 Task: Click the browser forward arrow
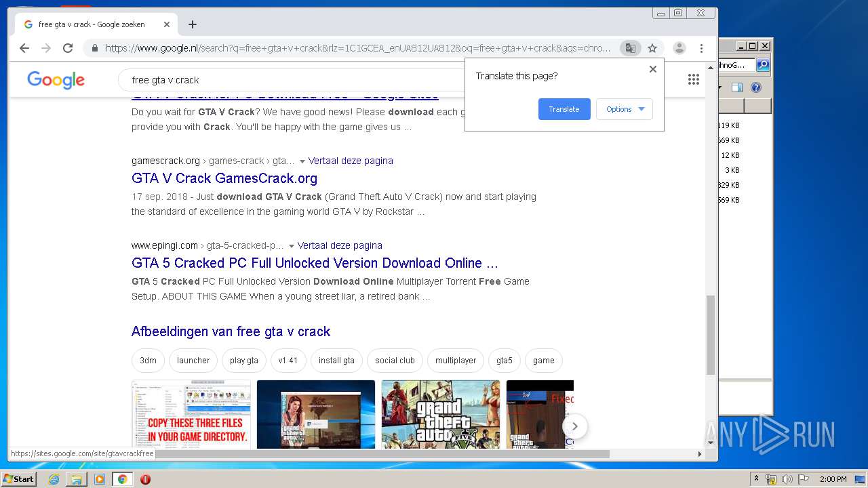tap(46, 48)
